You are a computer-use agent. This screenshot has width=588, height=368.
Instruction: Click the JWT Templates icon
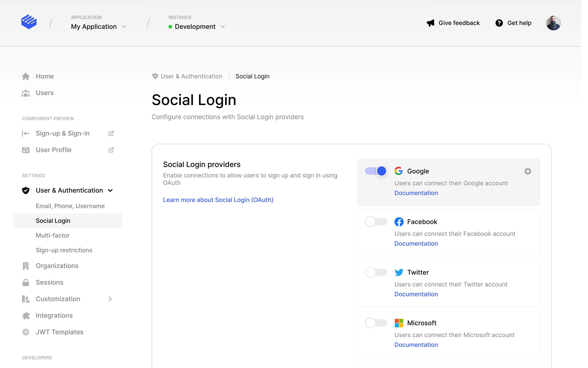tap(26, 332)
